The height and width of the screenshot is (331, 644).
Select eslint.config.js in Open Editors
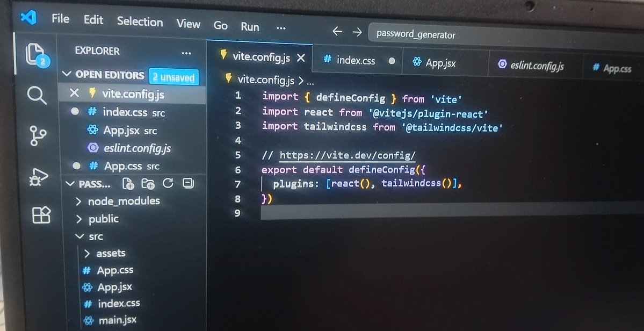(137, 148)
